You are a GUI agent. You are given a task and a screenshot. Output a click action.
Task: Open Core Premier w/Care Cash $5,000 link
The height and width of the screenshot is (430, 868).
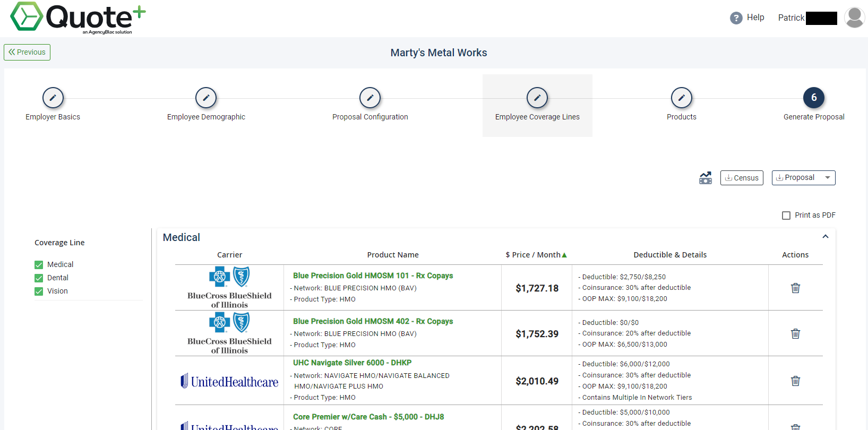pyautogui.click(x=368, y=417)
